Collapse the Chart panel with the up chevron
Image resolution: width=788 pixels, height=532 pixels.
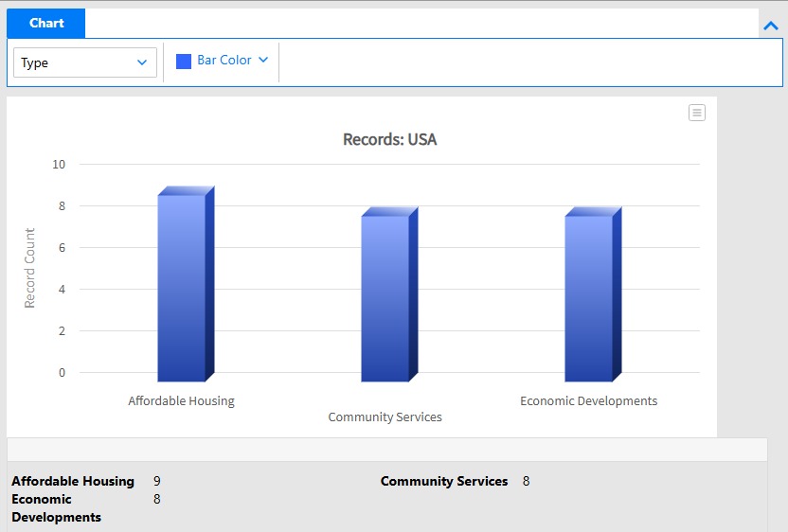770,26
